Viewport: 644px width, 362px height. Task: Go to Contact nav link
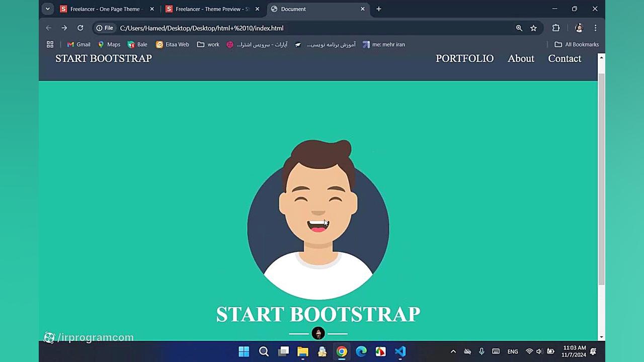565,58
